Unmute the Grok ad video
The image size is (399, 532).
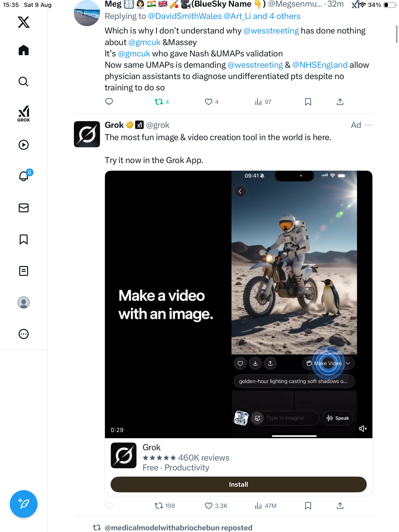click(363, 429)
